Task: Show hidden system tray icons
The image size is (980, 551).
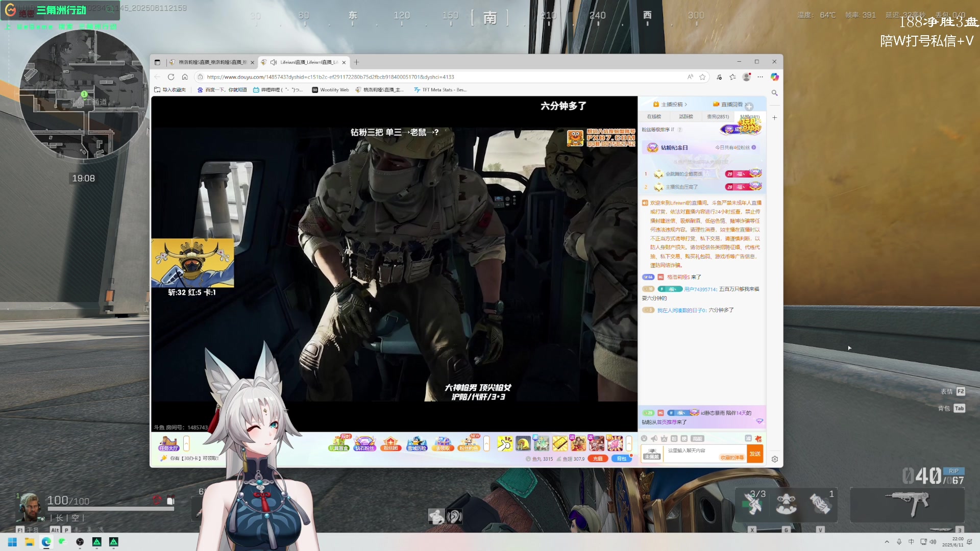Action: (x=887, y=542)
